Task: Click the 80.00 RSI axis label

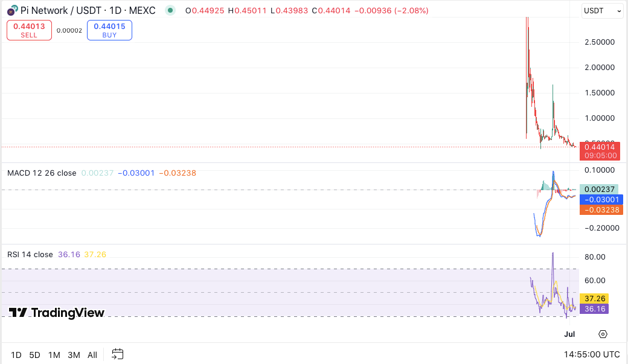Action: (x=595, y=257)
